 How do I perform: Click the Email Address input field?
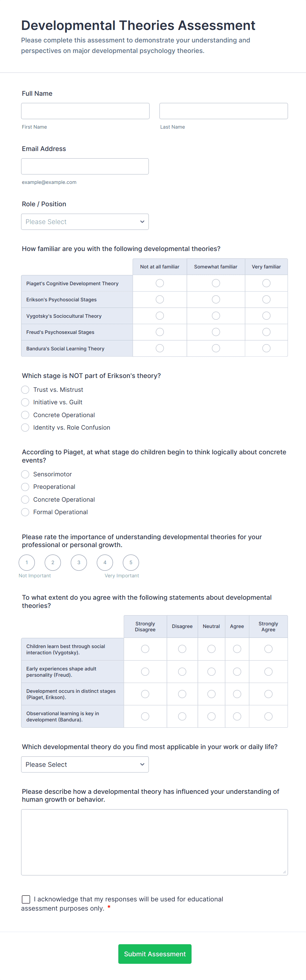[85, 166]
